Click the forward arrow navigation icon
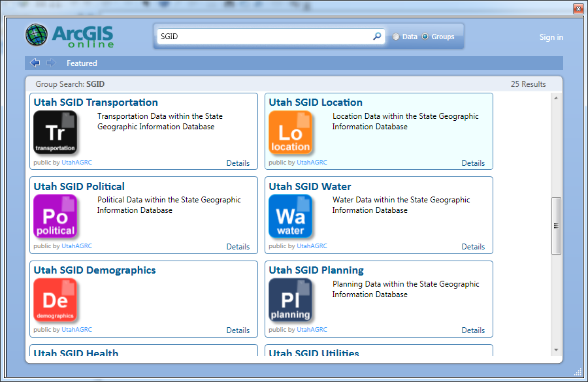The image size is (588, 382). pyautogui.click(x=50, y=63)
